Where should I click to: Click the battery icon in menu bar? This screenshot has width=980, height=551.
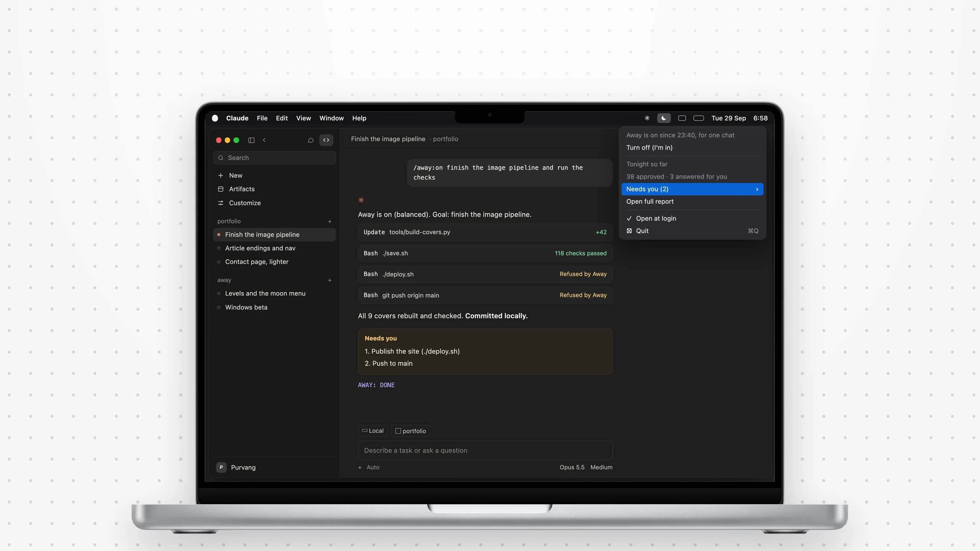tap(699, 118)
